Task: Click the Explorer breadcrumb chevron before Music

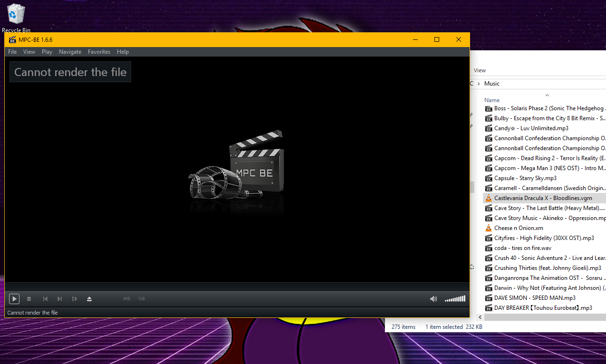Action: click(478, 84)
